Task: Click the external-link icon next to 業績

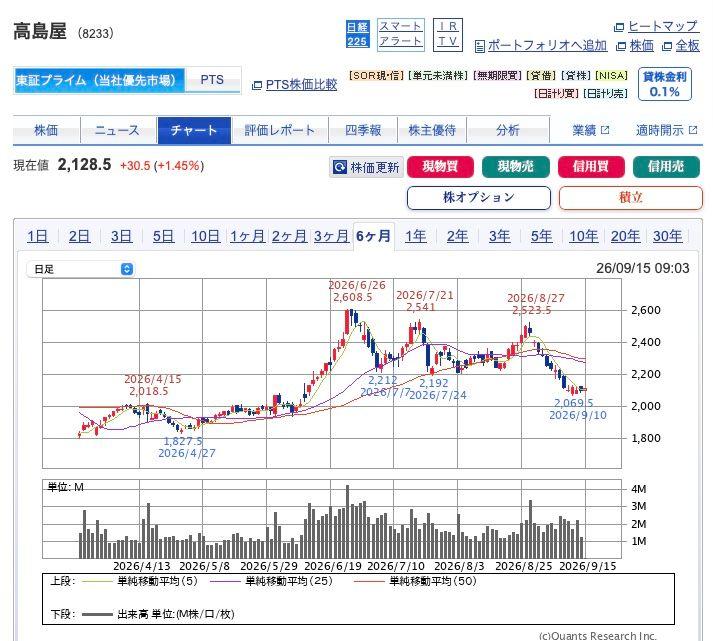Action: [x=605, y=130]
